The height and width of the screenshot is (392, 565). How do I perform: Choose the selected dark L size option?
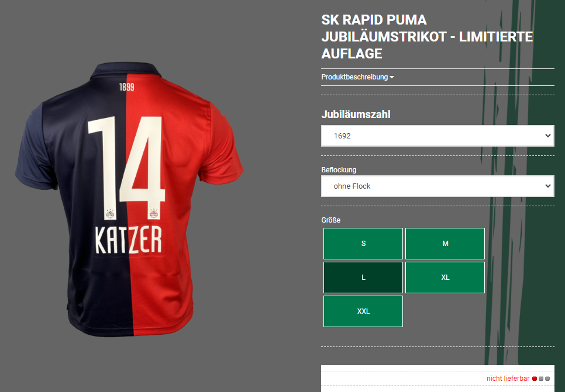(363, 277)
